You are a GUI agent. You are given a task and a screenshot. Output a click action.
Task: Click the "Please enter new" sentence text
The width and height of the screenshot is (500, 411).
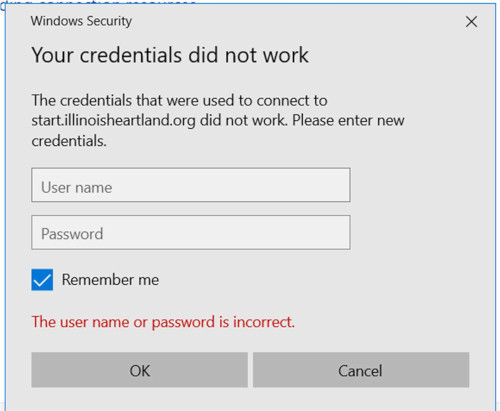coord(348,120)
